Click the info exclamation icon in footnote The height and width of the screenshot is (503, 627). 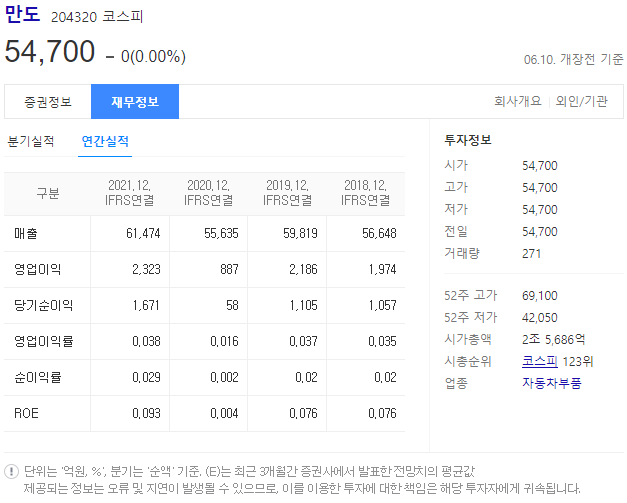click(x=12, y=471)
